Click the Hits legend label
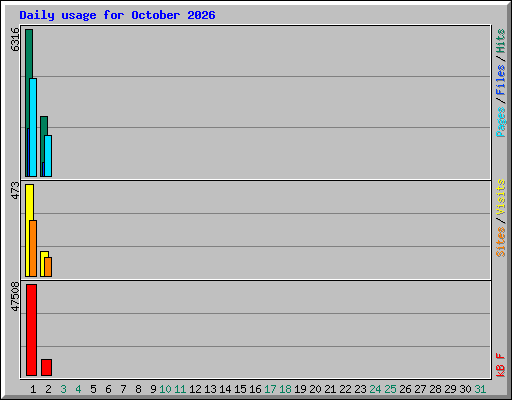 (501, 41)
